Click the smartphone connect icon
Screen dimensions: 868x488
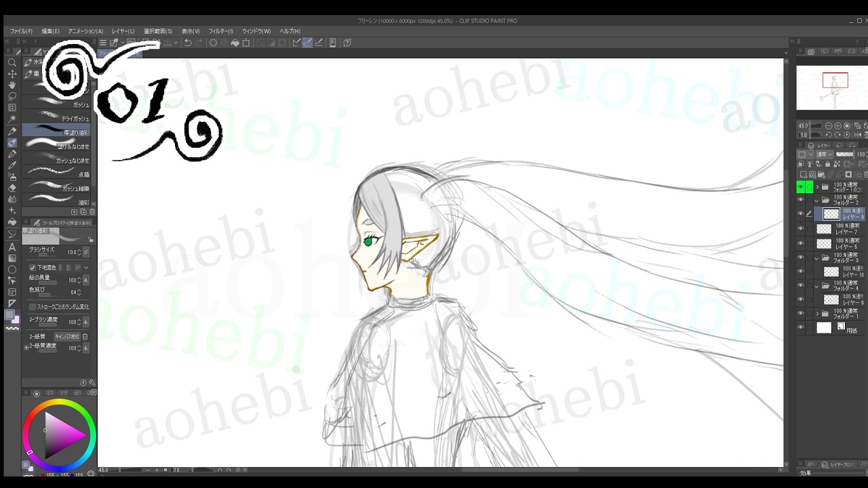point(332,43)
